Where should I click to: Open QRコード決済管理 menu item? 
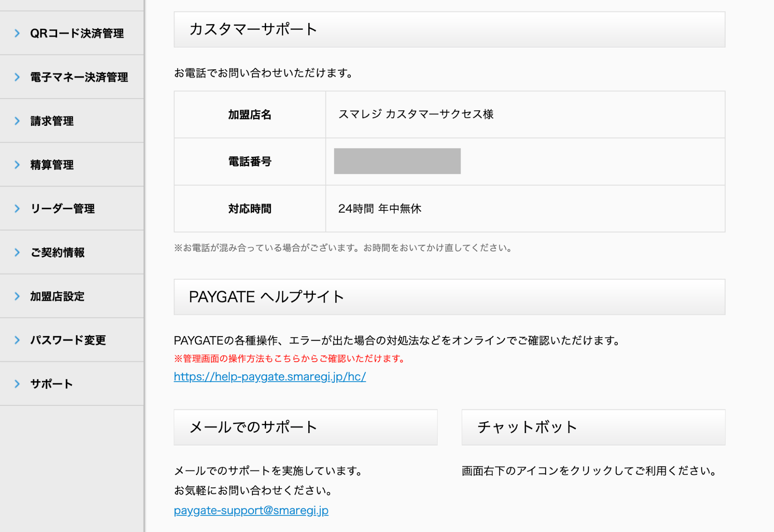72,33
